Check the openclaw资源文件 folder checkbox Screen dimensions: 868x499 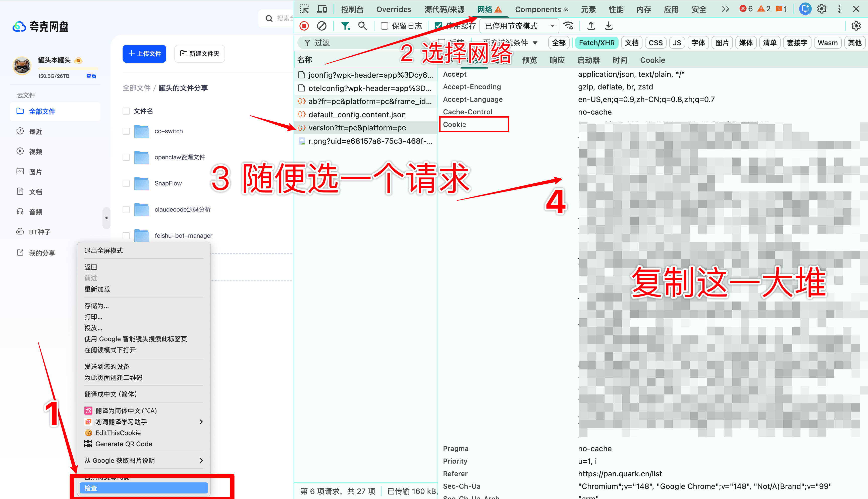(x=126, y=157)
